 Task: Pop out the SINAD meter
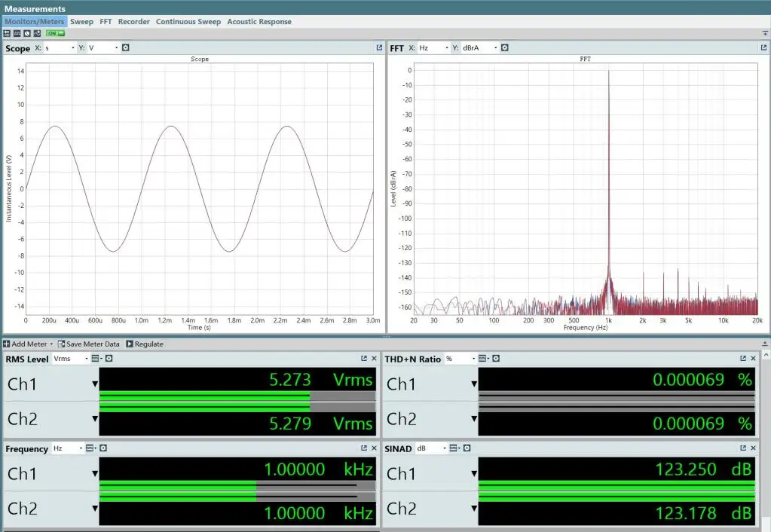pyautogui.click(x=743, y=448)
